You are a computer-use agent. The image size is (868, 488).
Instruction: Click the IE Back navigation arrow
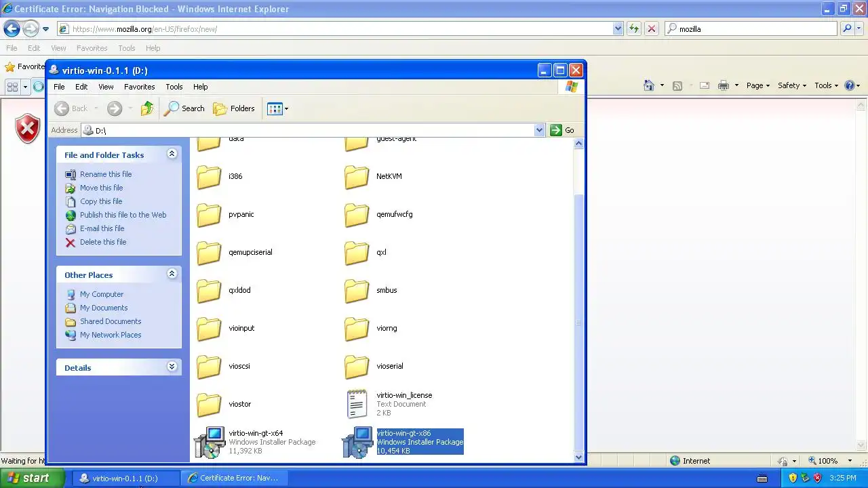(12, 28)
